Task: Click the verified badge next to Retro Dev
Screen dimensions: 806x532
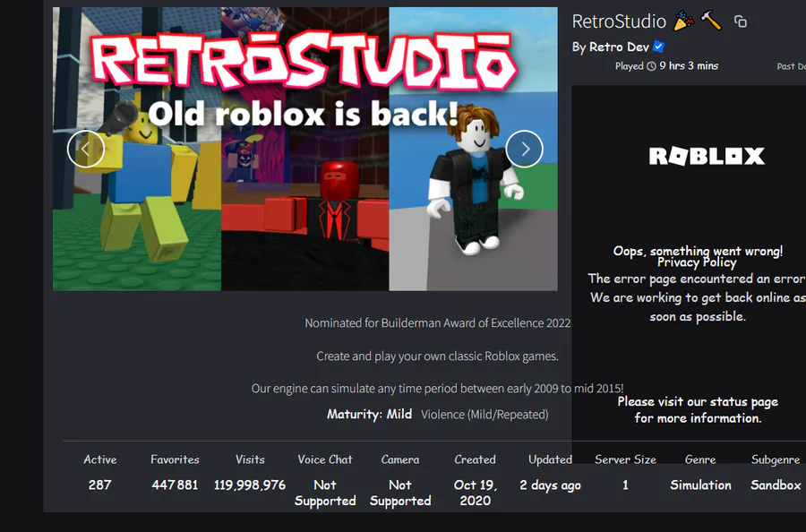Action: click(658, 47)
